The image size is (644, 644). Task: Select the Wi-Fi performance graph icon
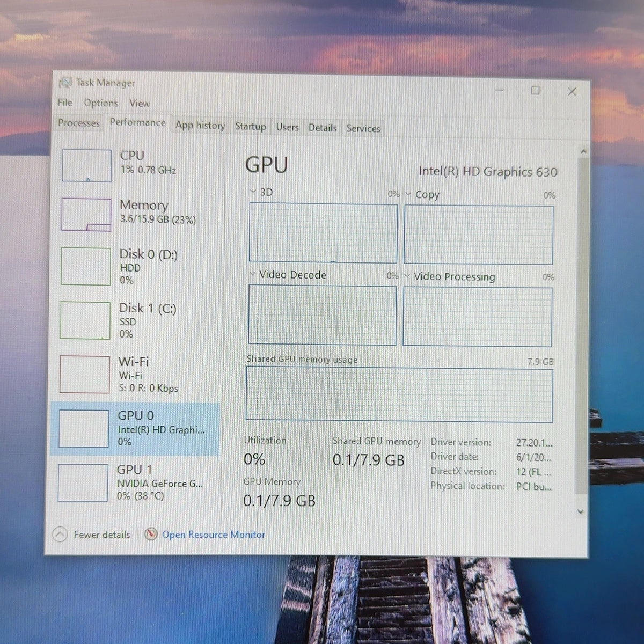[84, 374]
